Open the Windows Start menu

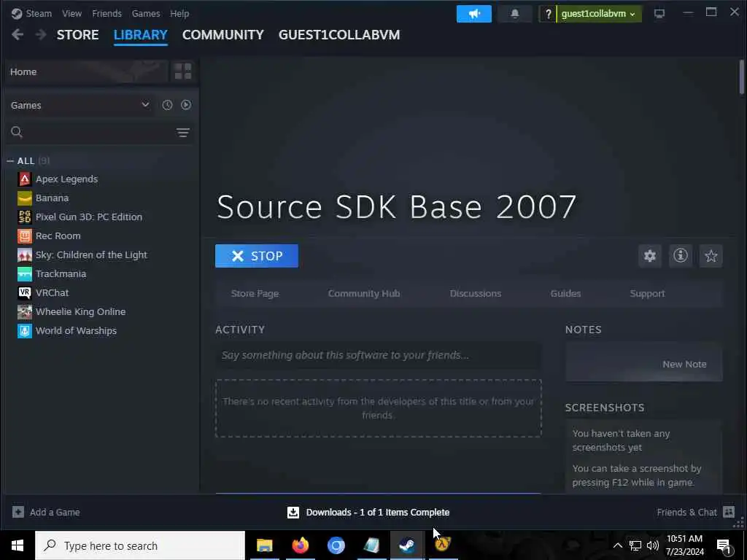point(18,545)
